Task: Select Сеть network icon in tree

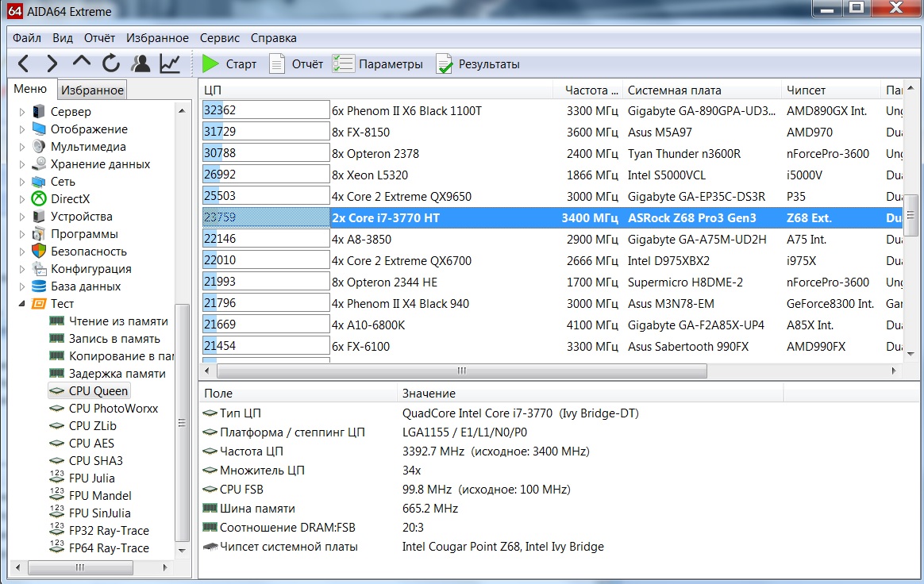Action: (39, 181)
